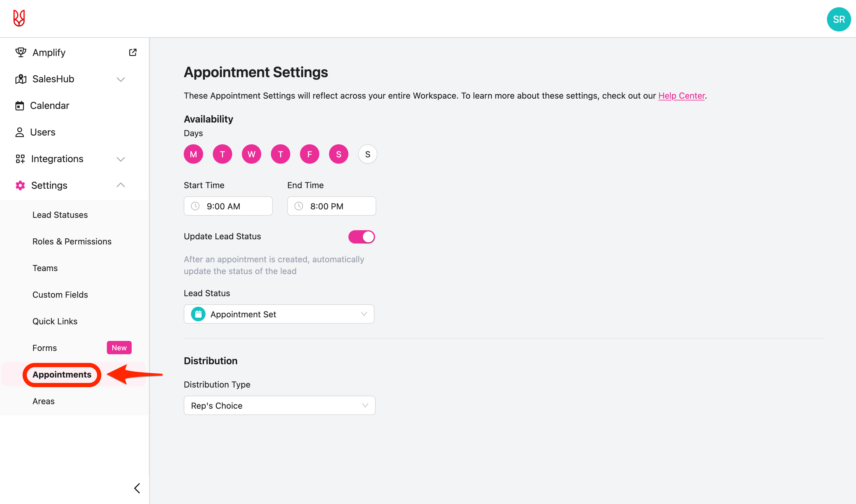Open the Lead Status dropdown
Image resolution: width=856 pixels, height=504 pixels.
coord(279,314)
